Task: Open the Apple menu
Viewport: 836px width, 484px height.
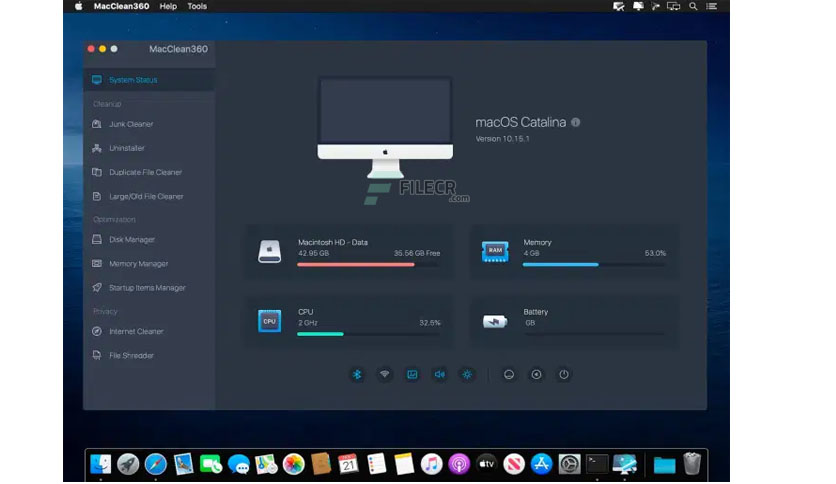Action: (x=78, y=6)
